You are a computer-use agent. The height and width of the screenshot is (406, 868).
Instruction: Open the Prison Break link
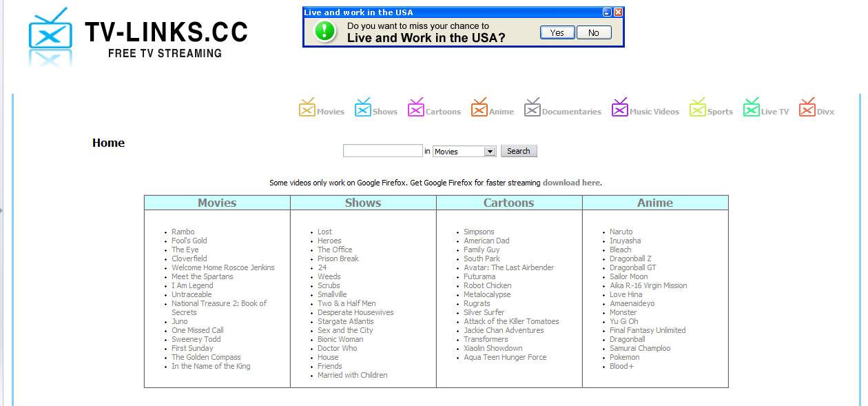coord(338,258)
